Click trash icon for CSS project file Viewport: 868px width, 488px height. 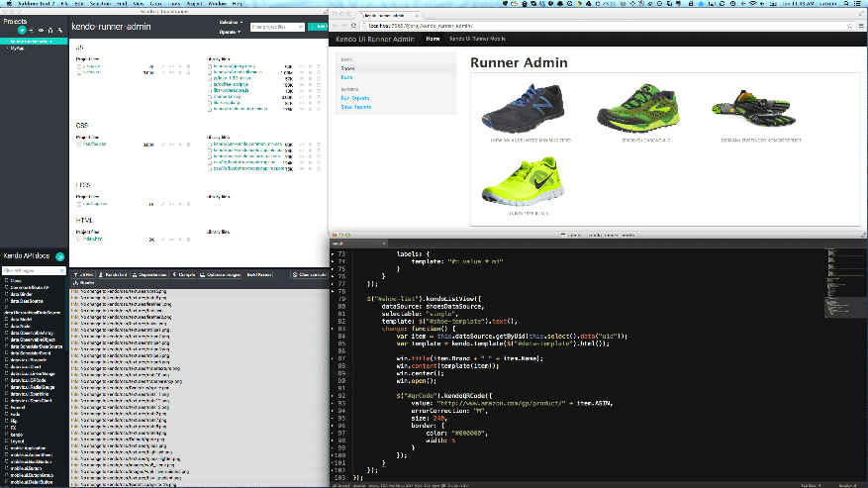pos(188,145)
